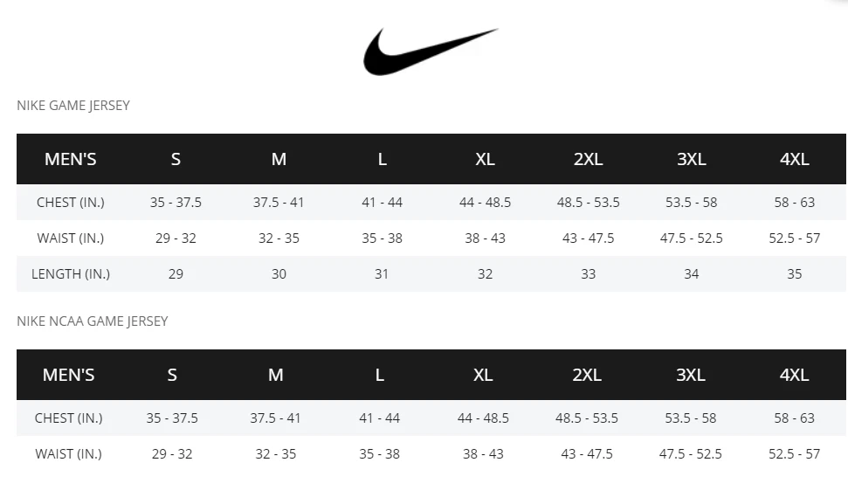Select the 4XL header in first table
This screenshot has width=848, height=504.
pyautogui.click(x=794, y=159)
